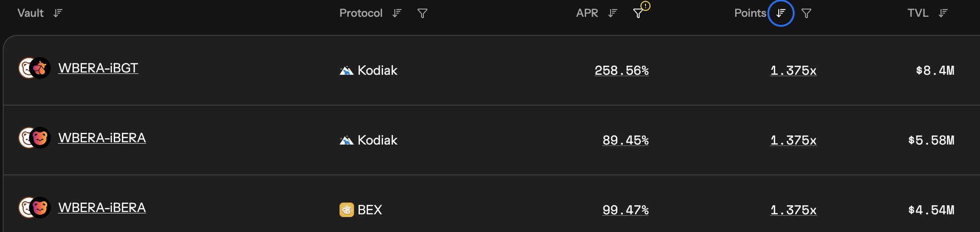
Task: Open the Protocol filter
Action: point(422,14)
